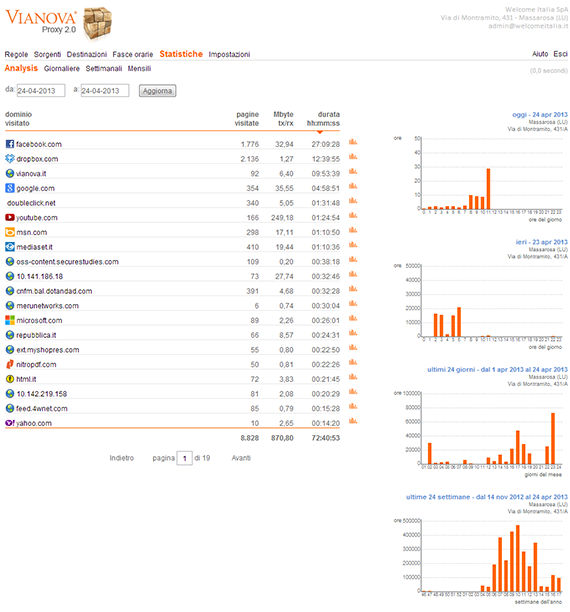Click the total duration 72:40:53 value
The width and height of the screenshot is (570, 612).
tap(326, 438)
